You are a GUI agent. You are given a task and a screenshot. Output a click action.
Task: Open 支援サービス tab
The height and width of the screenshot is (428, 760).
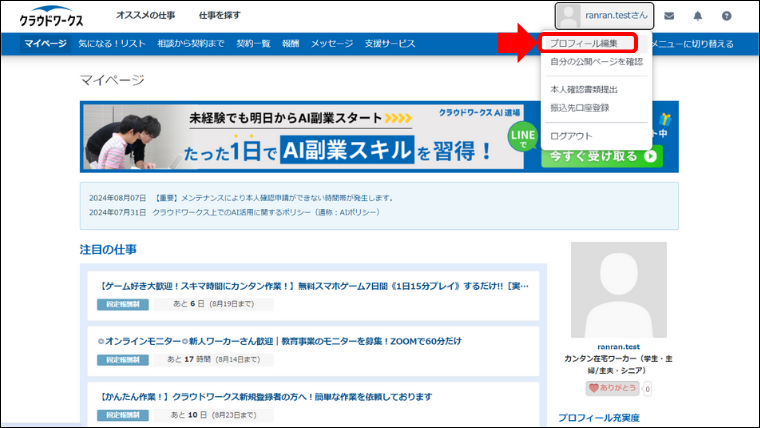click(390, 44)
